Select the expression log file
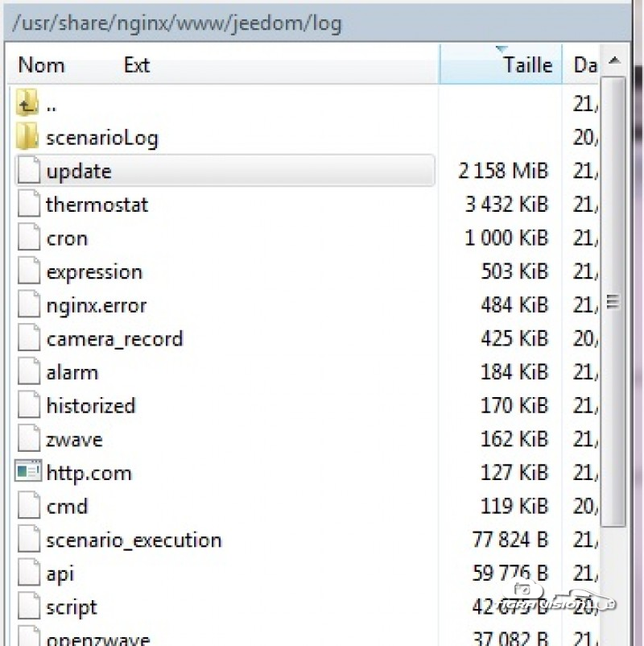 94,272
